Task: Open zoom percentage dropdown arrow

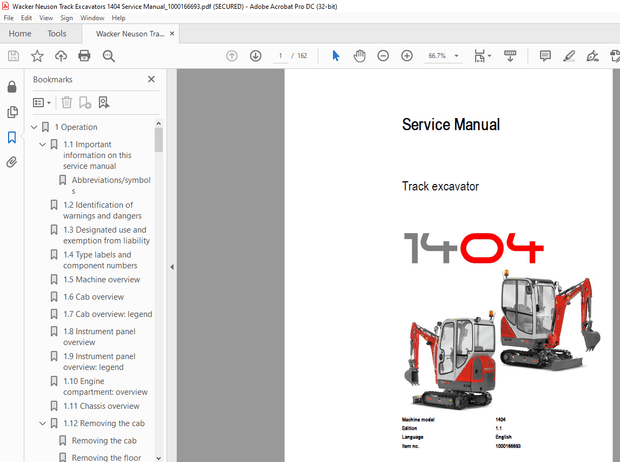Action: pyautogui.click(x=456, y=56)
